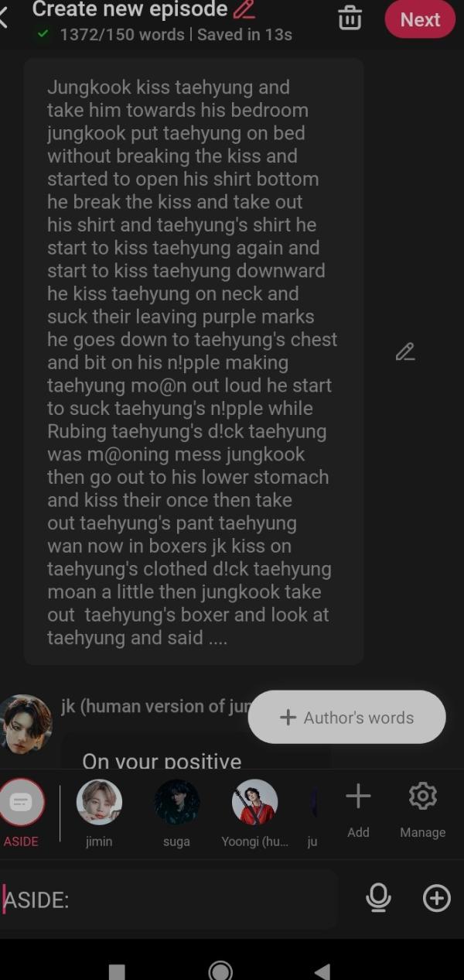
Task: Tap the red Next button
Action: point(420,19)
